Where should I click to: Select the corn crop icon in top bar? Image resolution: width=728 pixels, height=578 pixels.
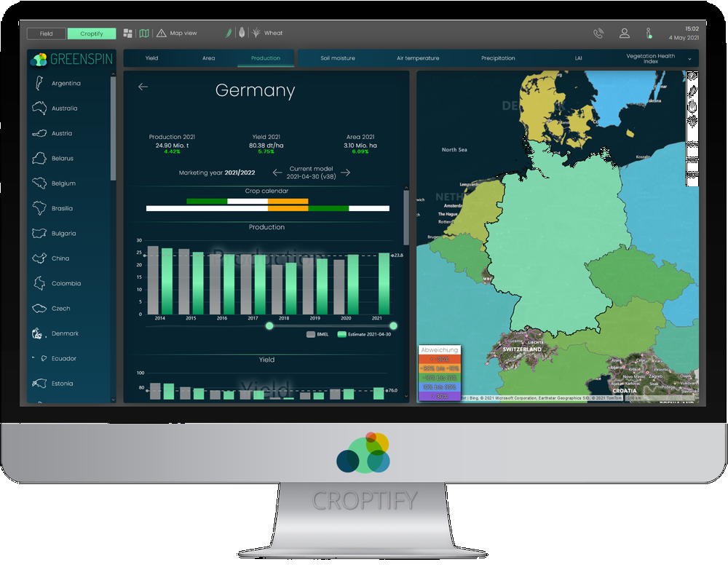click(242, 33)
